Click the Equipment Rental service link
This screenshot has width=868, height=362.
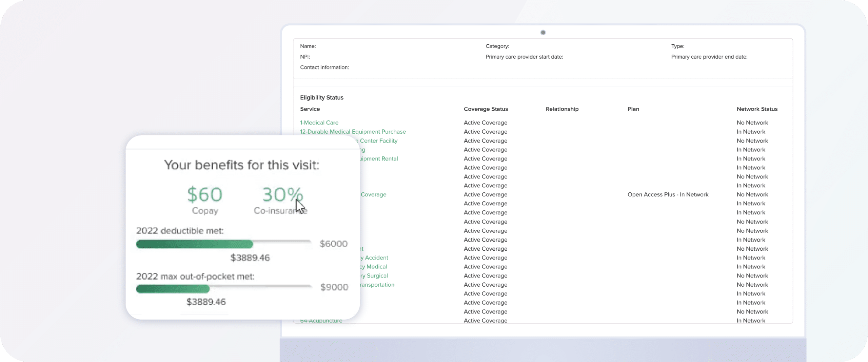point(379,159)
